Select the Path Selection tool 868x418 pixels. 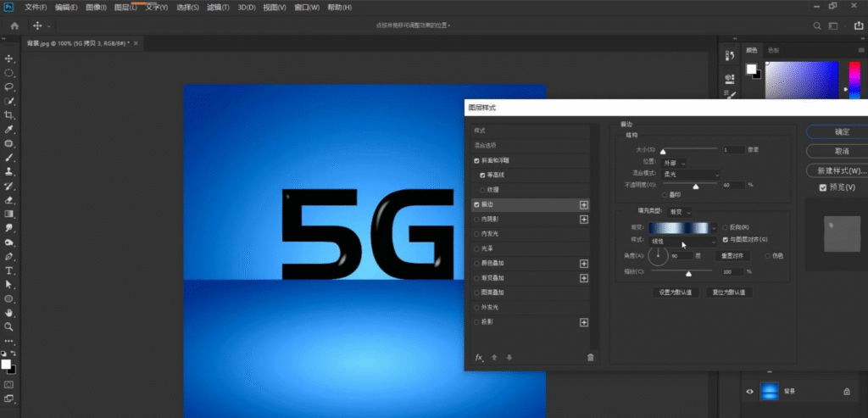tap(8, 285)
